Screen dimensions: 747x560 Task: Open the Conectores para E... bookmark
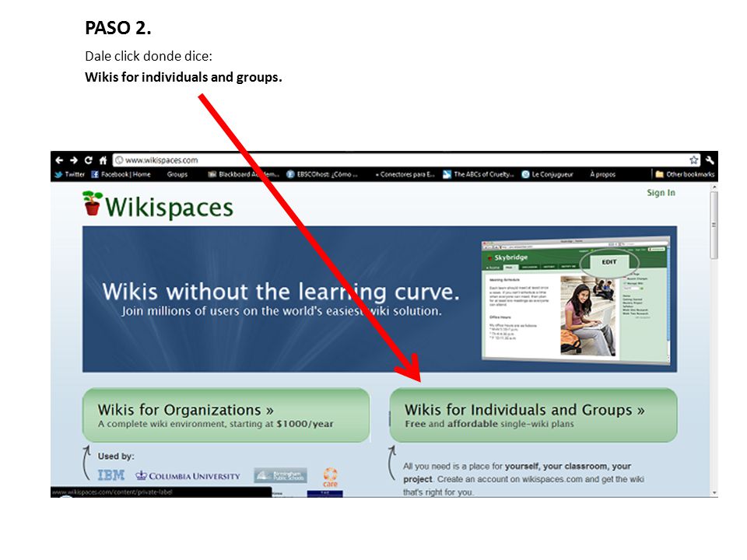tap(405, 174)
